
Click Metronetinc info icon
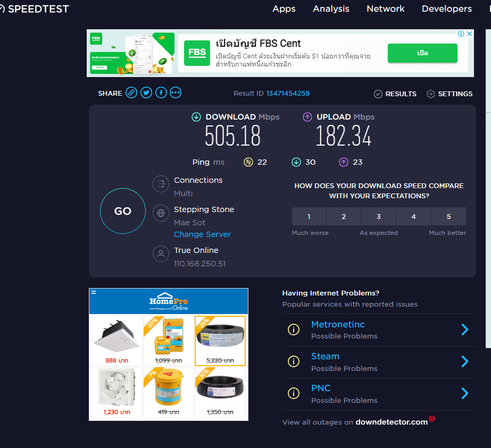coord(294,329)
